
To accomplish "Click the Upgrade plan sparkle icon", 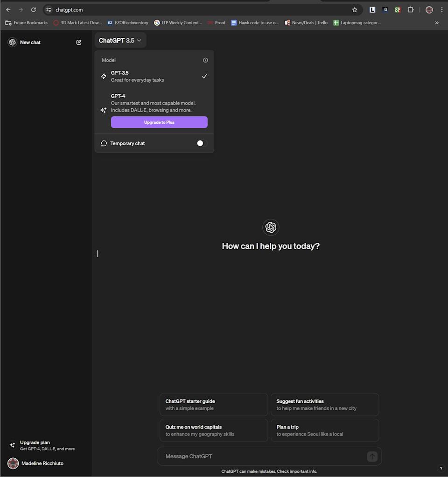I will (x=12, y=445).
